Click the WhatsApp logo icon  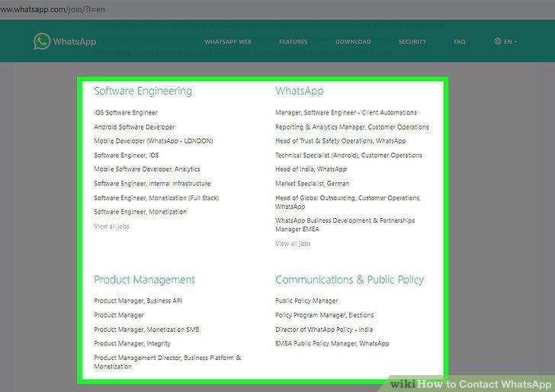point(42,41)
